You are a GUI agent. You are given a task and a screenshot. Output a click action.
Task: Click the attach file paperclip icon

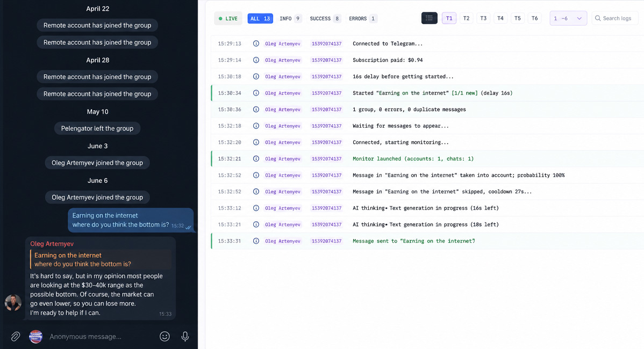(x=15, y=337)
